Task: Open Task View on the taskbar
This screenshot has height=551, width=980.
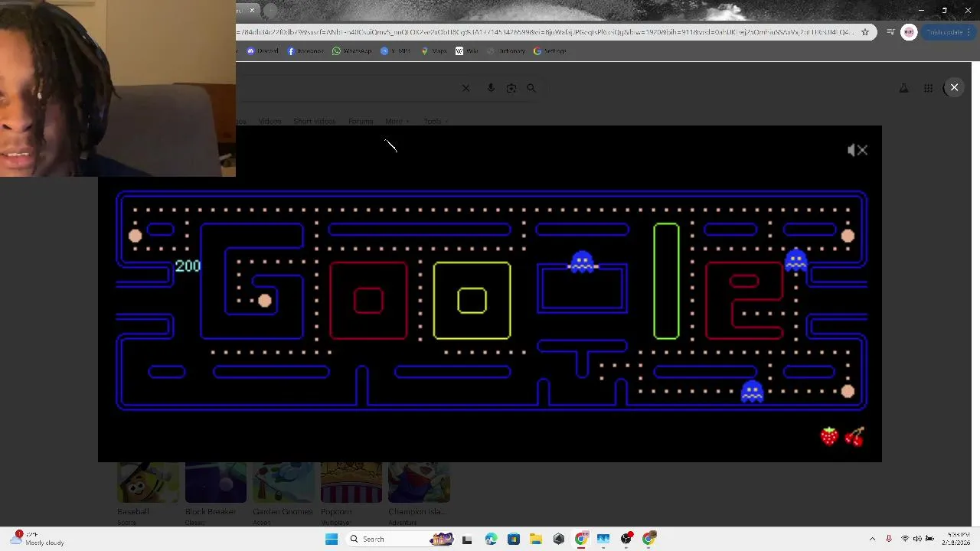Action: pyautogui.click(x=467, y=539)
